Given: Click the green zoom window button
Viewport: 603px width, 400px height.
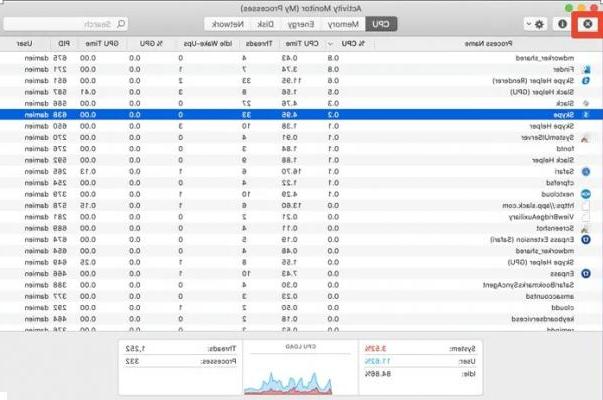Looking at the screenshot, I should [569, 8].
